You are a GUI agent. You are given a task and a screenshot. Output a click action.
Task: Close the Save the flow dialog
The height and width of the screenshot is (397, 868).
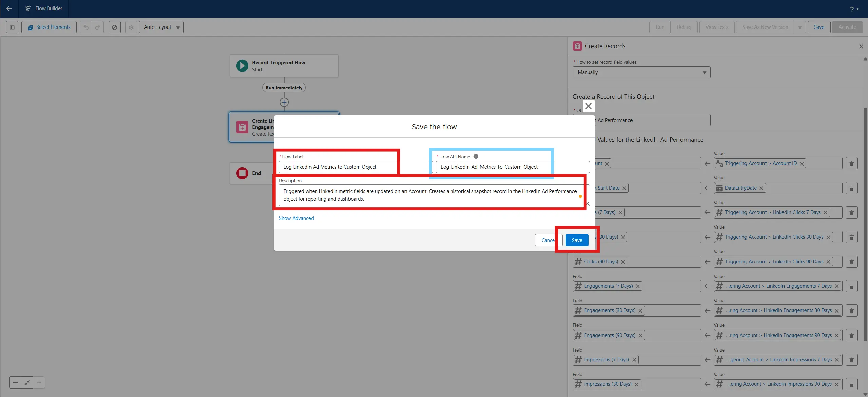coord(588,106)
